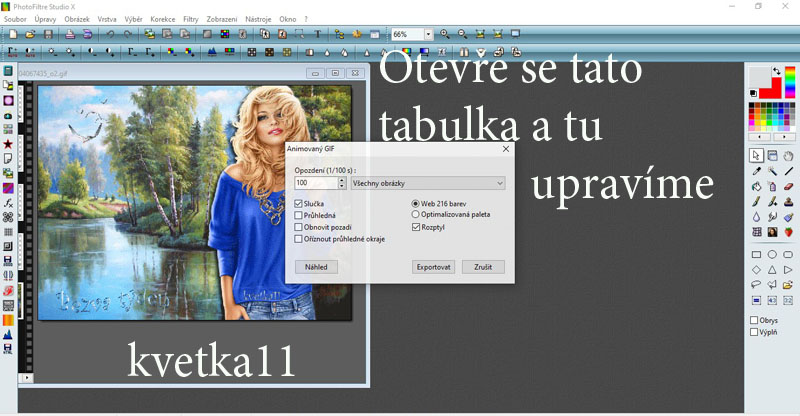
Task: Switch to full screen display icon
Action: coord(515,34)
